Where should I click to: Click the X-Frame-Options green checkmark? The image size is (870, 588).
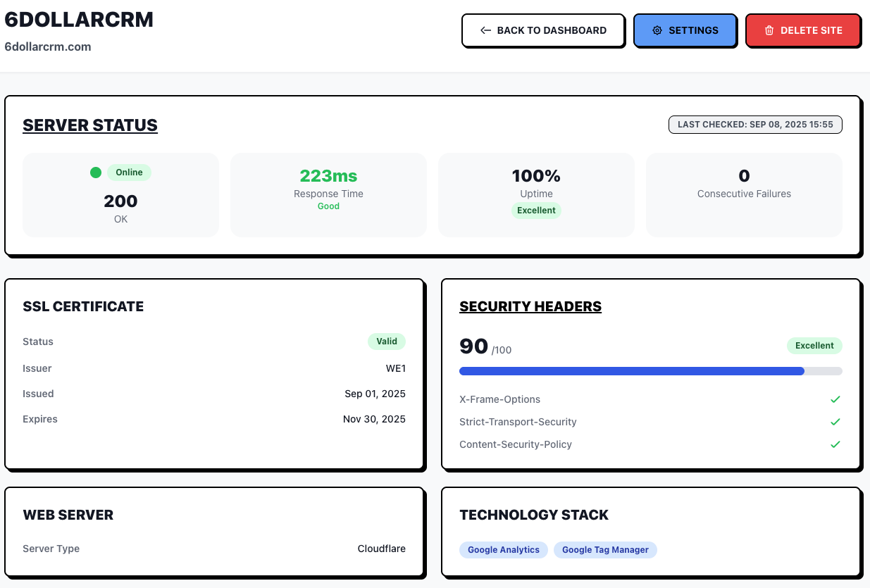point(835,399)
